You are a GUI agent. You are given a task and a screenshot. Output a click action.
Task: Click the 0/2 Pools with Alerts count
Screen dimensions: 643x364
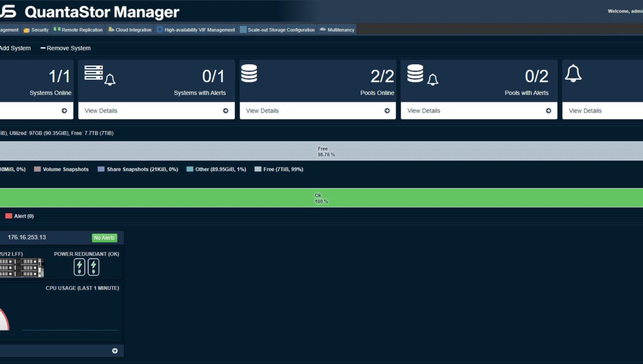click(x=536, y=76)
